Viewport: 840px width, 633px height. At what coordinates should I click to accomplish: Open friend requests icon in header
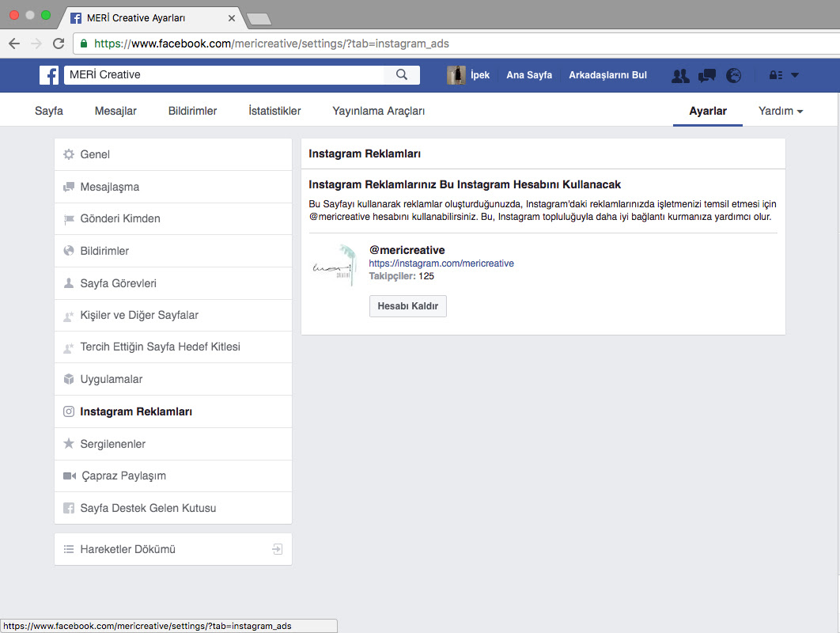680,76
